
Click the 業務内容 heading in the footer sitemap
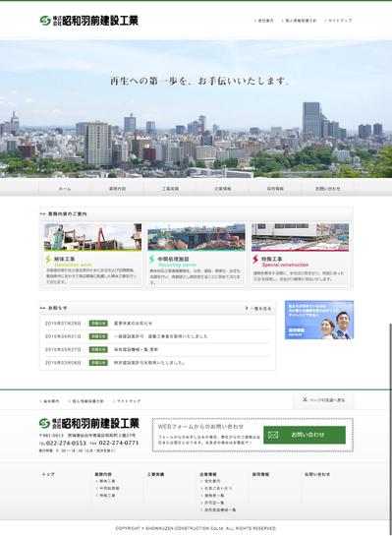tap(103, 474)
